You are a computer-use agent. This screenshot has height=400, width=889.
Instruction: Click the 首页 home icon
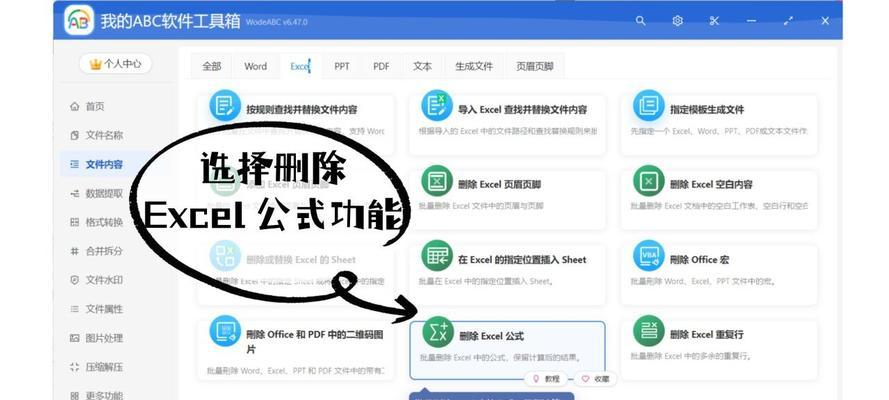click(74, 107)
